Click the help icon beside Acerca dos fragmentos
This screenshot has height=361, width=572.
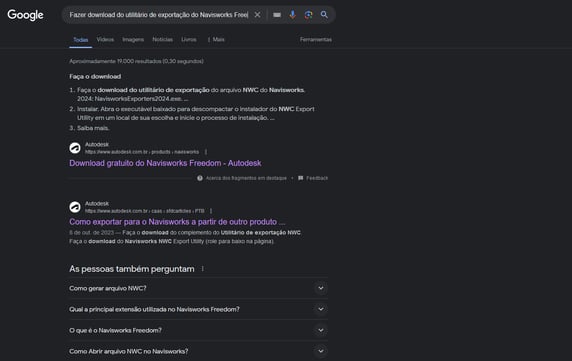pos(200,178)
